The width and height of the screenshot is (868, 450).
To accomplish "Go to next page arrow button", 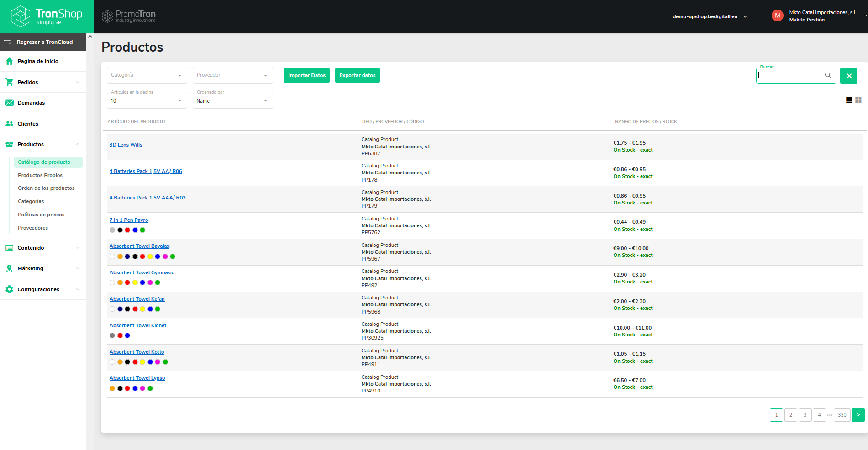I will pos(858,415).
